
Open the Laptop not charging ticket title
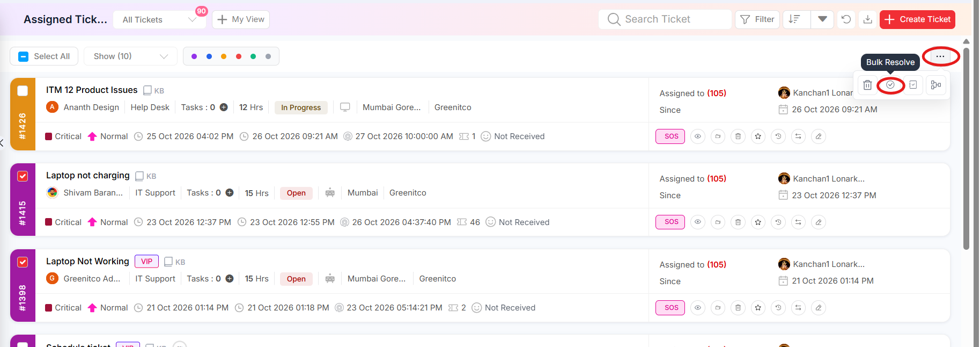point(88,176)
